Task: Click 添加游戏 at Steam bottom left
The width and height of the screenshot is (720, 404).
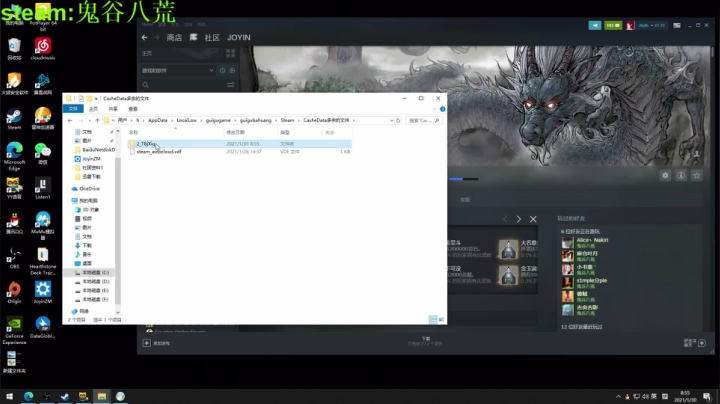Action: tap(156, 343)
